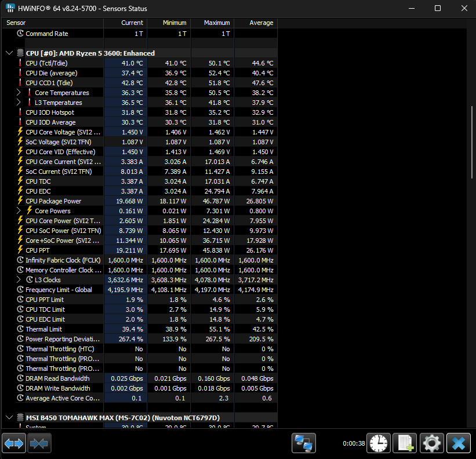
Task: Click the 19.668 W current package power value
Action: 129,201
